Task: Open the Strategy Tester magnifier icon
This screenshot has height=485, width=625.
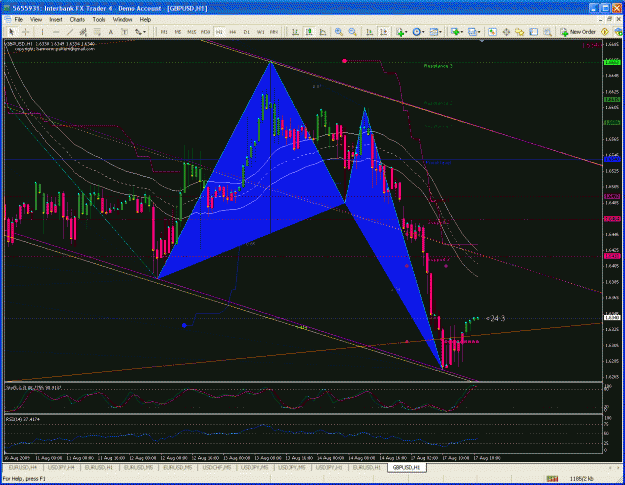Action: [547, 32]
